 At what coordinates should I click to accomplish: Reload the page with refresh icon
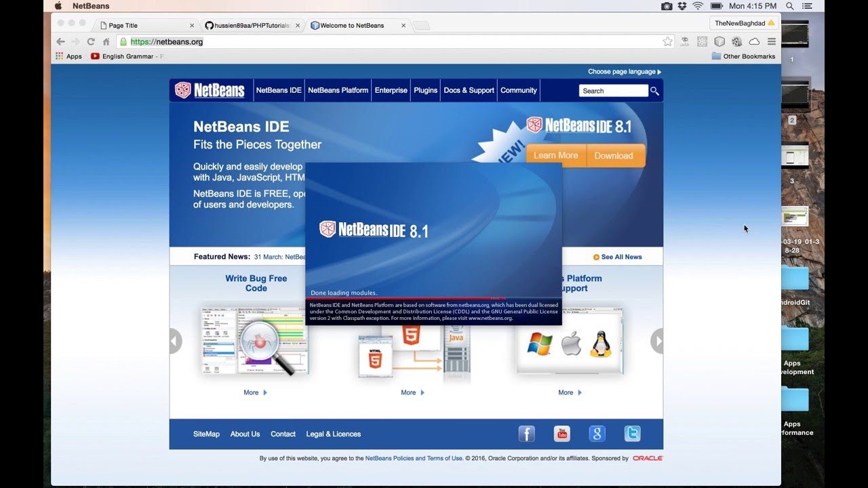click(x=91, y=42)
